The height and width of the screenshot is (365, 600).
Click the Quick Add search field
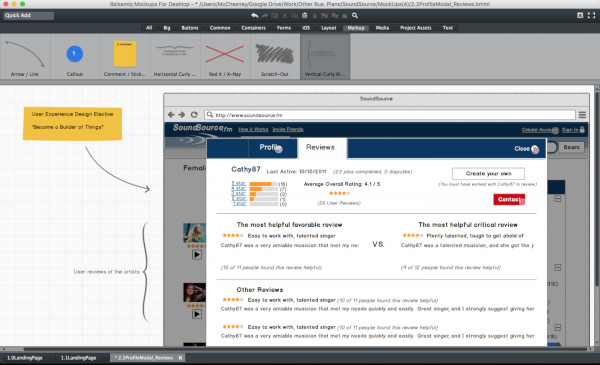tap(29, 15)
